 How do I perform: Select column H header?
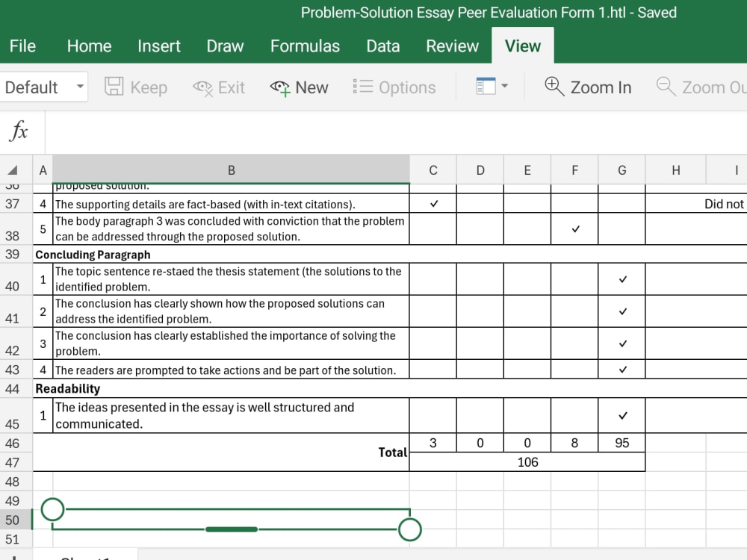tap(675, 170)
